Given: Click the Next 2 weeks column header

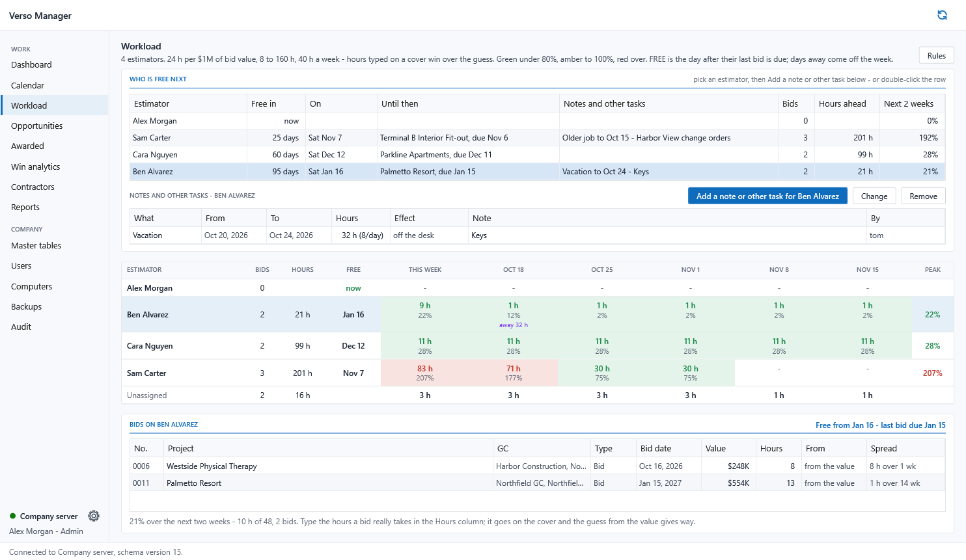Looking at the screenshot, I should tap(912, 103).
